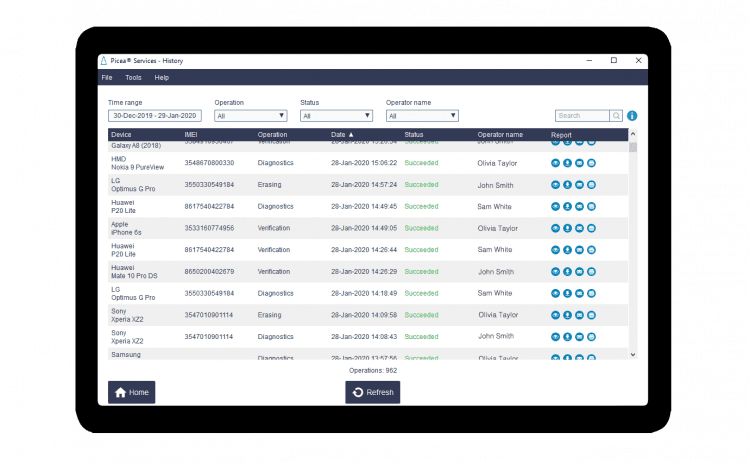Open the Tools menu
Image resolution: width=750 pixels, height=464 pixels.
click(133, 77)
